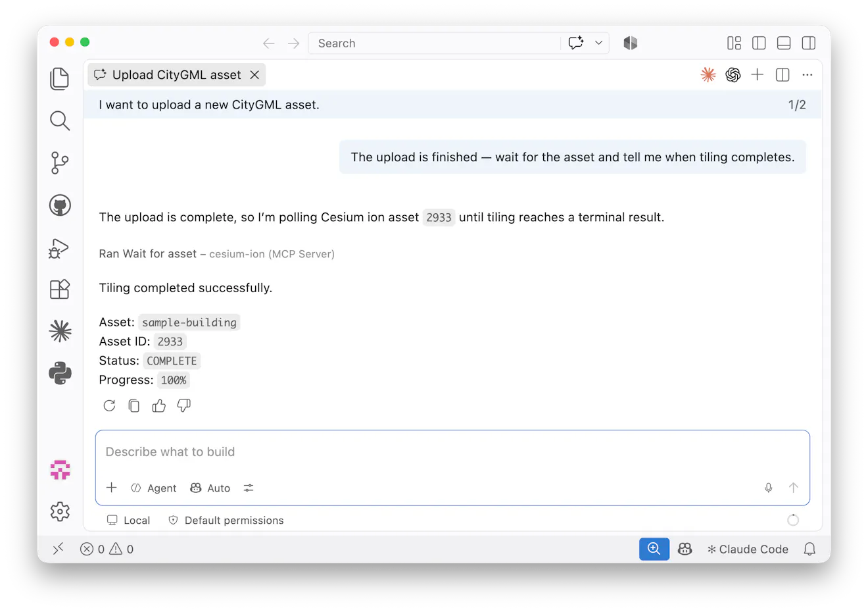
Task: Open the configure tools sliders icon
Action: [249, 488]
